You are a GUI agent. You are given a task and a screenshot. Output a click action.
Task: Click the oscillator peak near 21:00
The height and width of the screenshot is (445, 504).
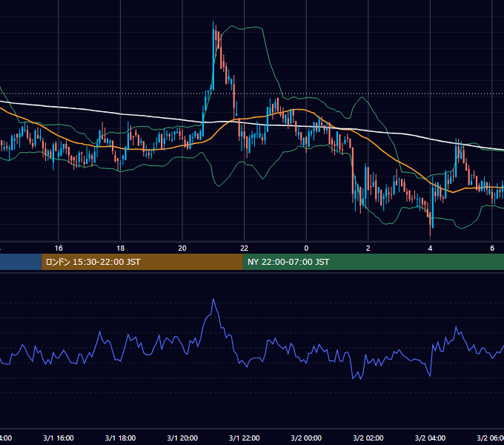[x=213, y=300]
